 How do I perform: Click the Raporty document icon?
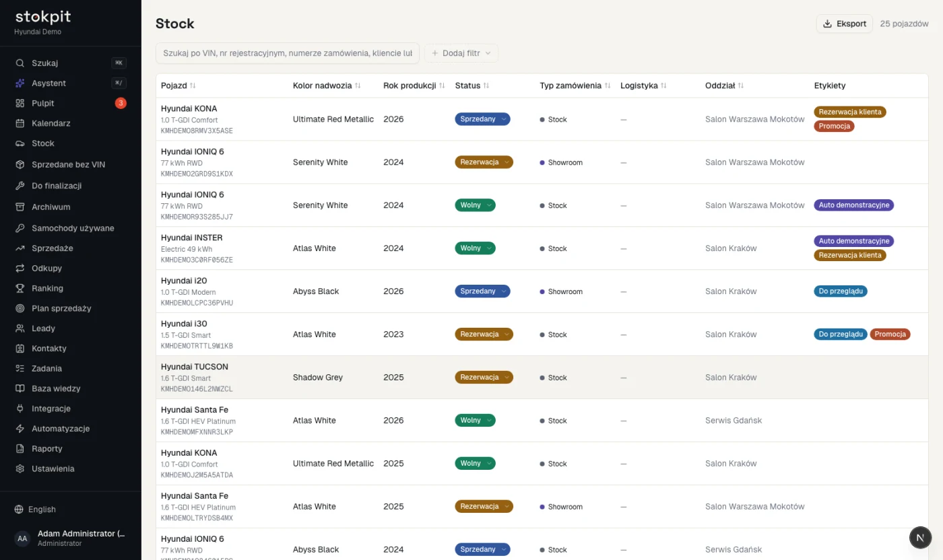click(x=20, y=449)
